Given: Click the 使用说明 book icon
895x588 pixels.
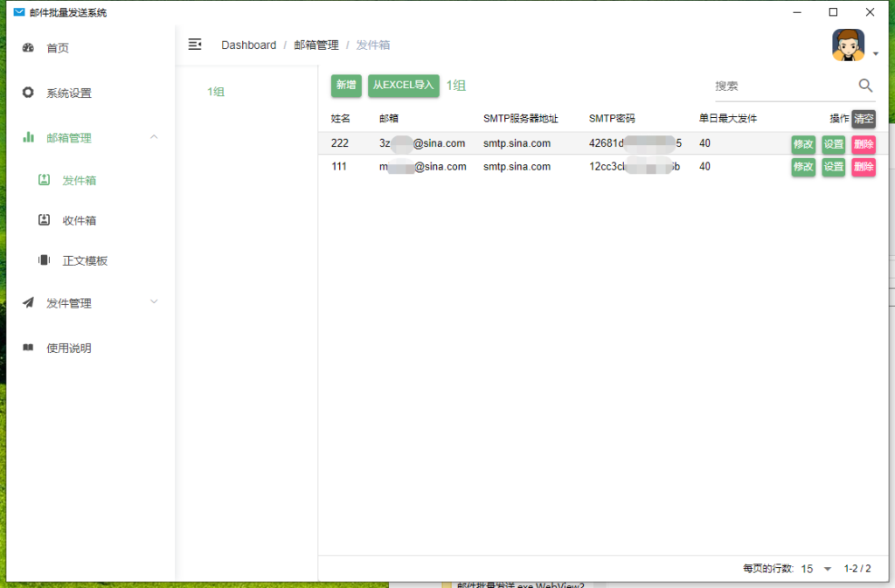Looking at the screenshot, I should pyautogui.click(x=28, y=348).
